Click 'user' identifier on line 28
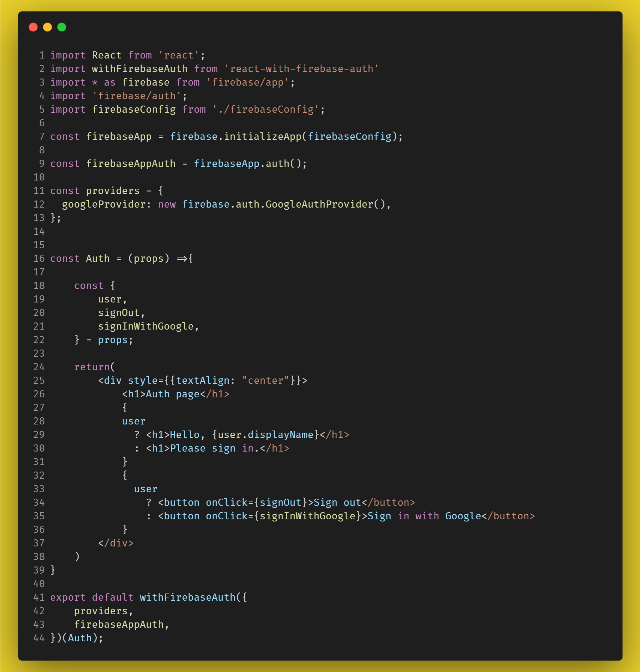The image size is (640, 672). pyautogui.click(x=134, y=421)
